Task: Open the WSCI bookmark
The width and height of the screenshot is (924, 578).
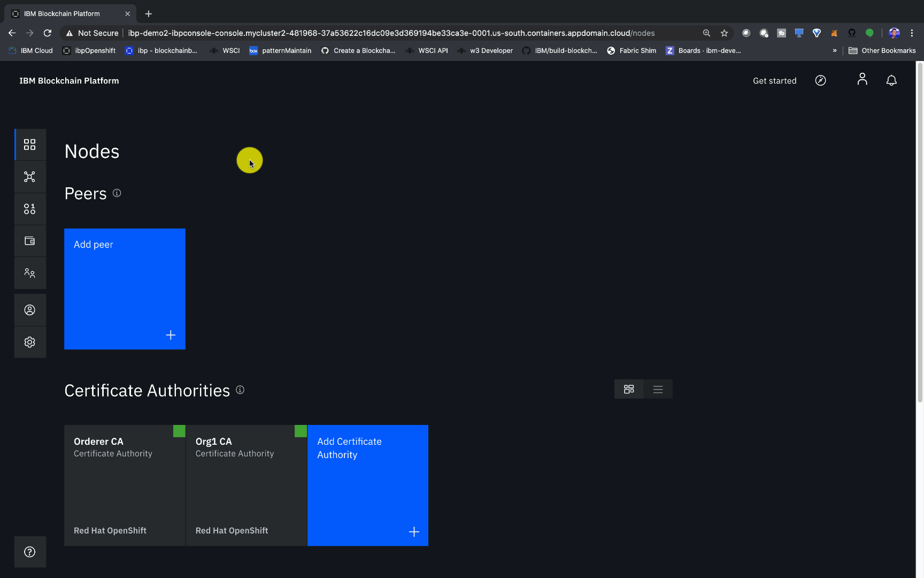Action: pos(225,50)
